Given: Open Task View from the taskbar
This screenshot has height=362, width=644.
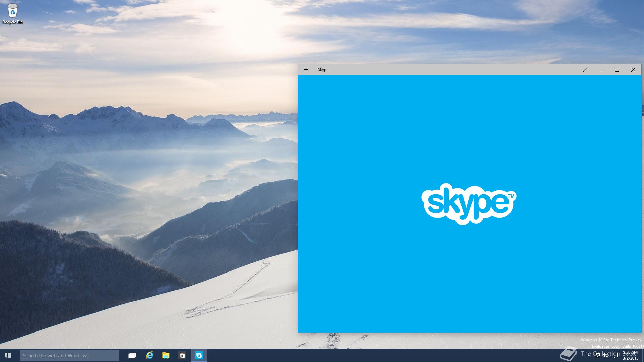Looking at the screenshot, I should (x=132, y=355).
